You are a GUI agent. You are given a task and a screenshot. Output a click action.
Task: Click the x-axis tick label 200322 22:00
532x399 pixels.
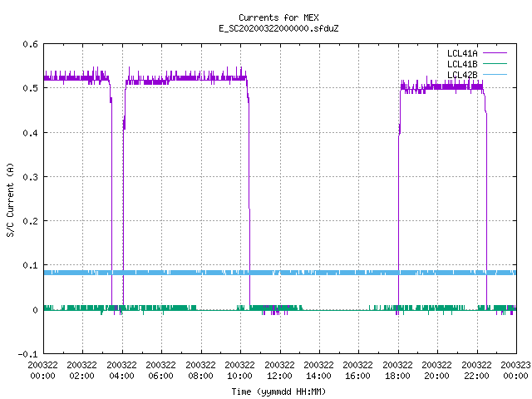point(476,371)
